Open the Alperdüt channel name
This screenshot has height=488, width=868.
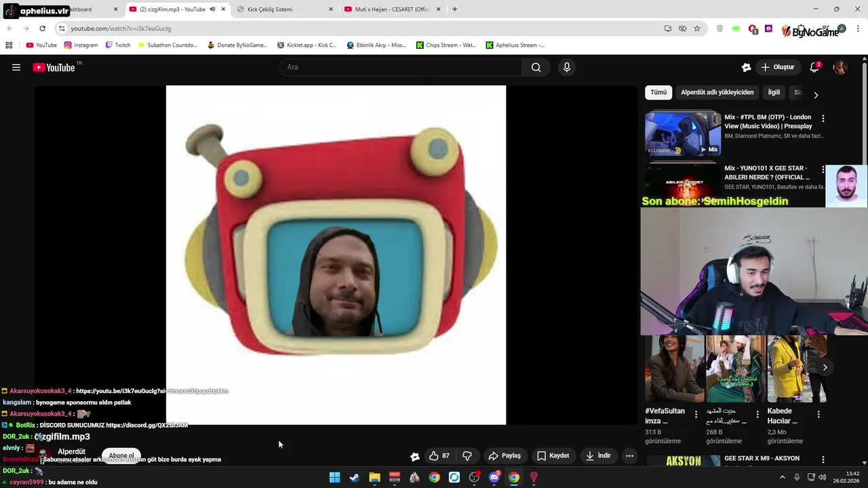pos(71,451)
